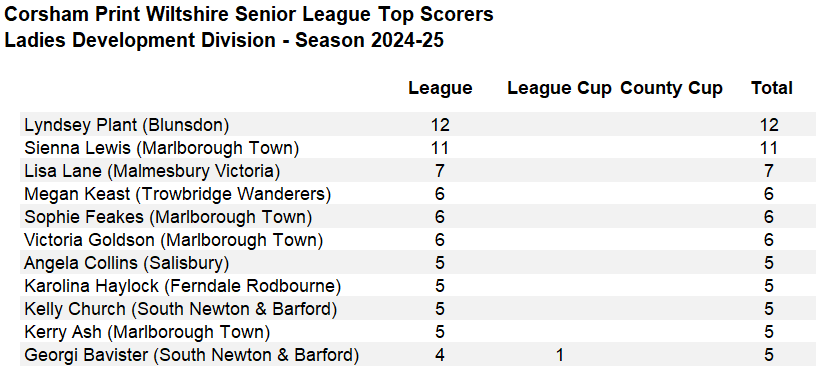Click Sophie Feakes (Marlborough Town) name
The image size is (816, 366).
point(168,217)
